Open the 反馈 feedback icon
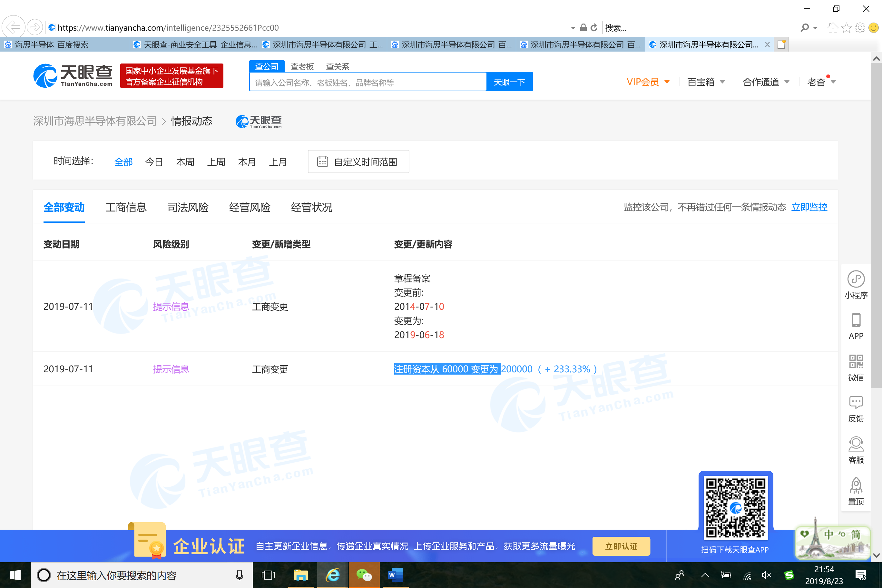 tap(856, 402)
